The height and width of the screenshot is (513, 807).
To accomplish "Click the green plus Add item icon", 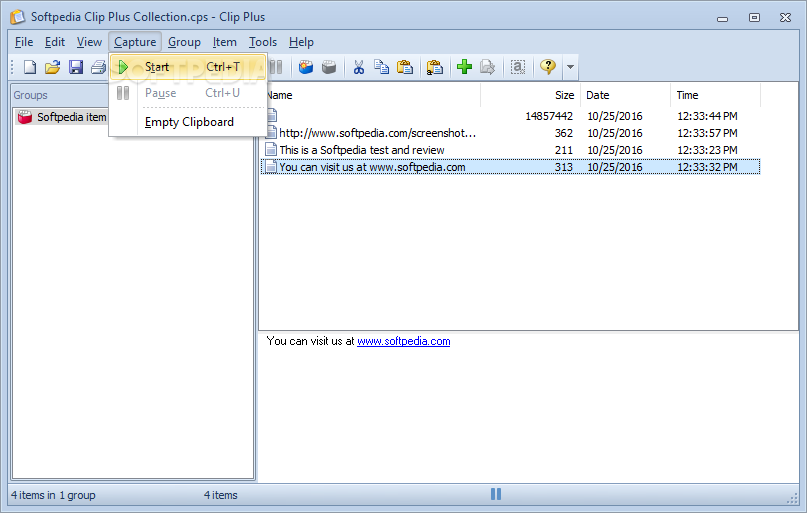I will [464, 67].
